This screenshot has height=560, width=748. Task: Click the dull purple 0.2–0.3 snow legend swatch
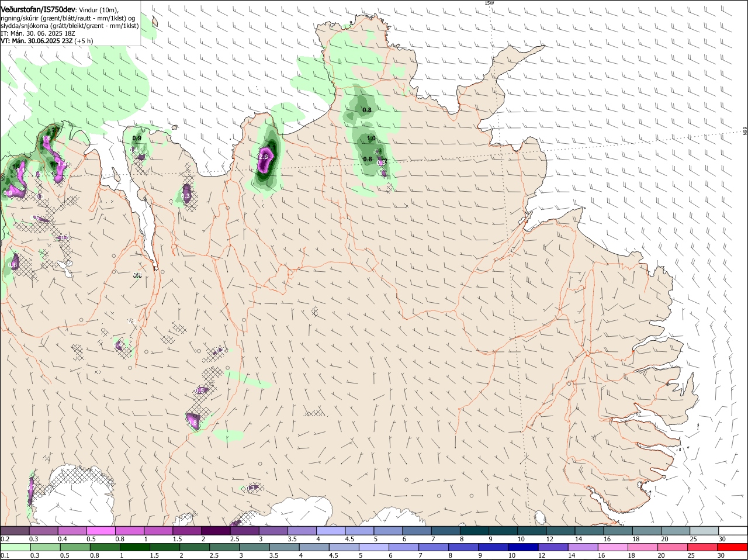tap(15, 531)
